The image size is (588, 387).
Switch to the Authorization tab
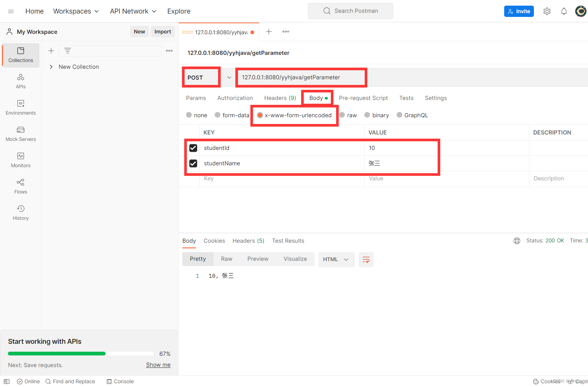(x=235, y=98)
